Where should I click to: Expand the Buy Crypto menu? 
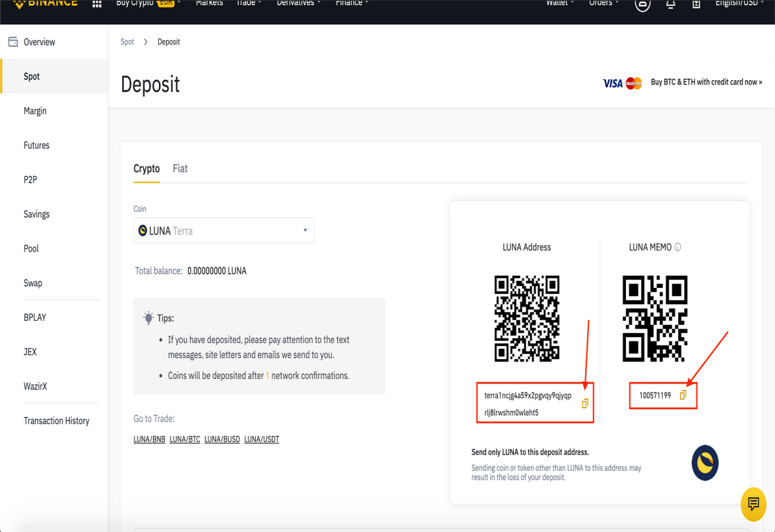point(148,3)
